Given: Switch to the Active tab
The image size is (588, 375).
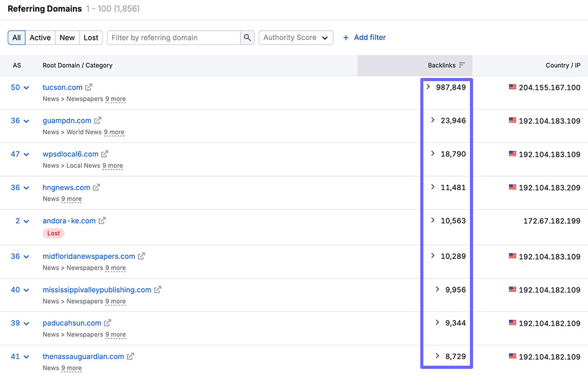Looking at the screenshot, I should click(40, 38).
